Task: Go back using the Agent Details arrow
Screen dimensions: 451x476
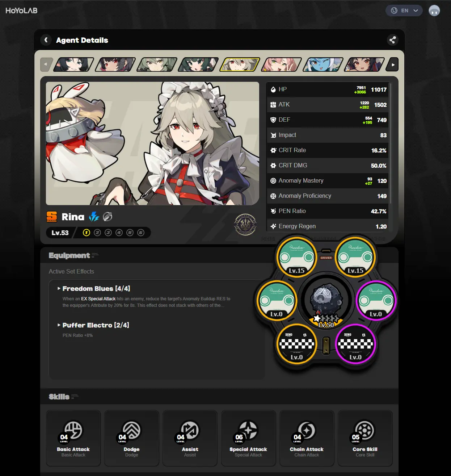Action: [x=46, y=40]
